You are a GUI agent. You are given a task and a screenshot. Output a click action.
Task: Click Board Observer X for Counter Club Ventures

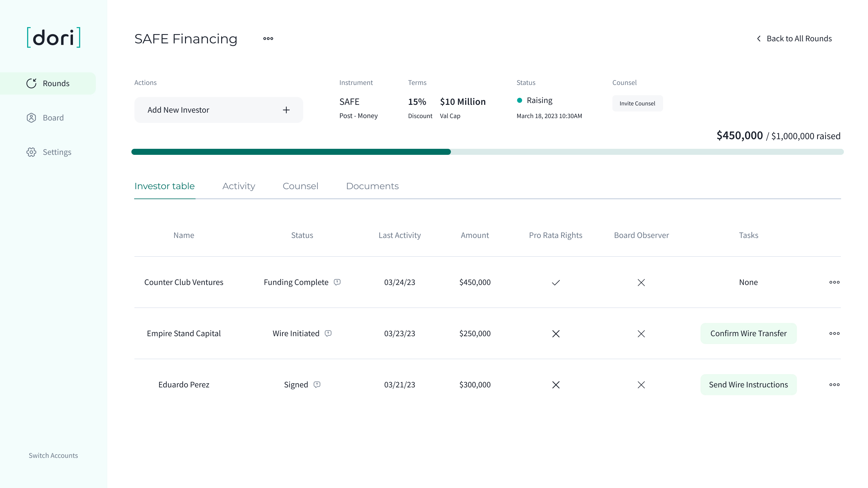(x=641, y=283)
